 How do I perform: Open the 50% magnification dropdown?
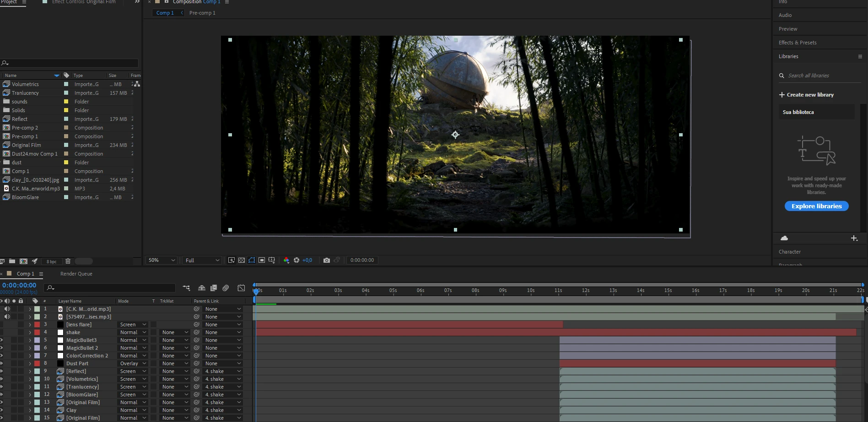click(x=161, y=260)
